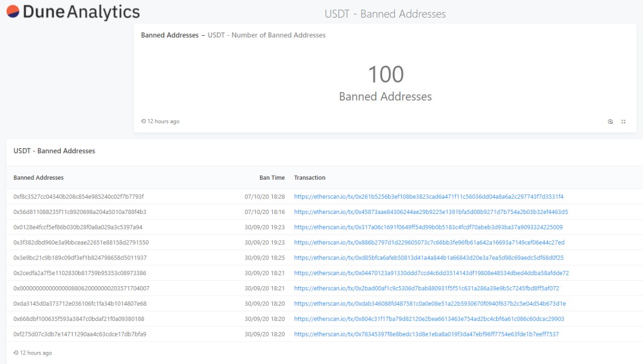Click the page title 'USDT - Banned Addresses'
The width and height of the screenshot is (643, 364).
385,14
